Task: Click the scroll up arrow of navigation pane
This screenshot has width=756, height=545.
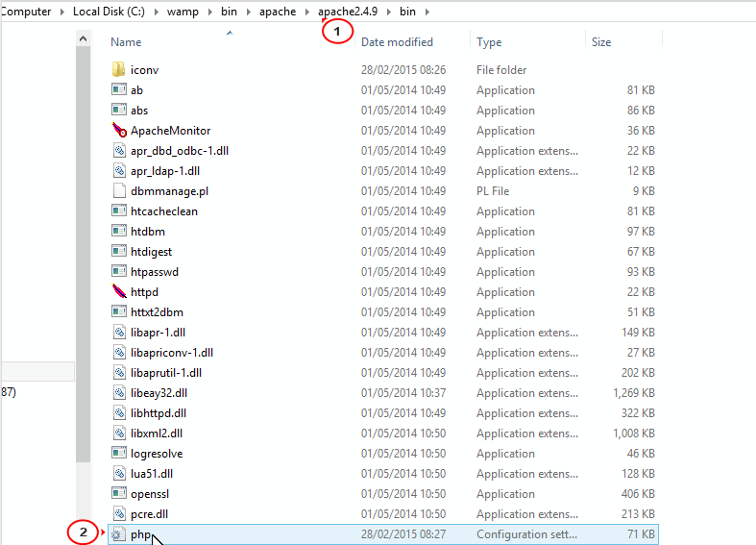Action: point(83,38)
